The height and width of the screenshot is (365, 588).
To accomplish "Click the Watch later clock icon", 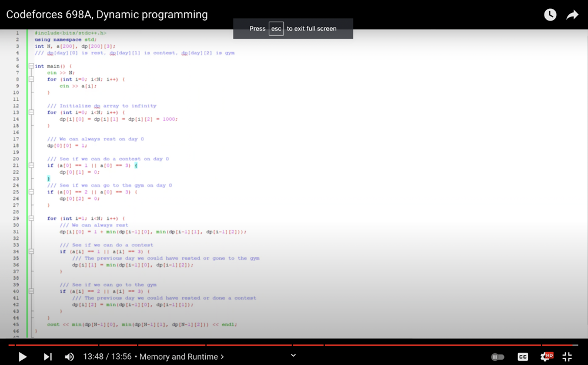I will click(x=550, y=15).
